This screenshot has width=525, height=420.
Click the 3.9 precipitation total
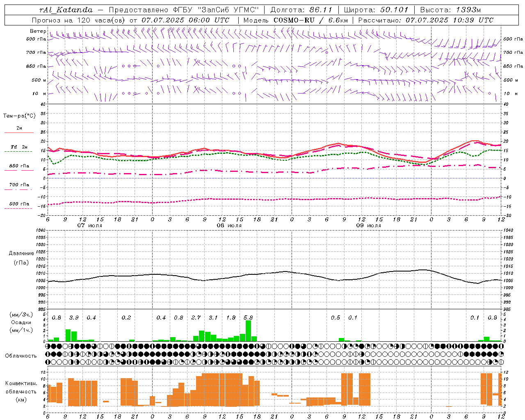[x=74, y=318]
